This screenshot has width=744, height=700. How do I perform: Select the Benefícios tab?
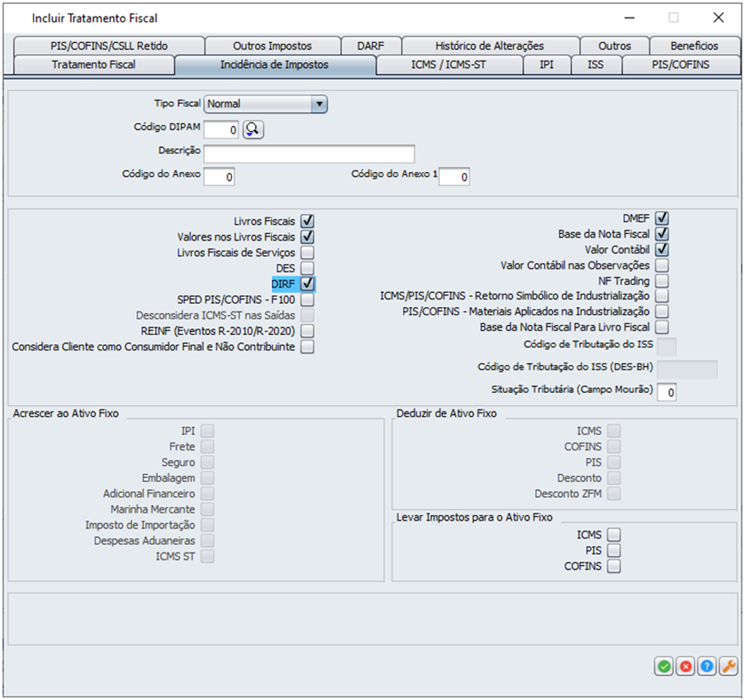coord(694,46)
